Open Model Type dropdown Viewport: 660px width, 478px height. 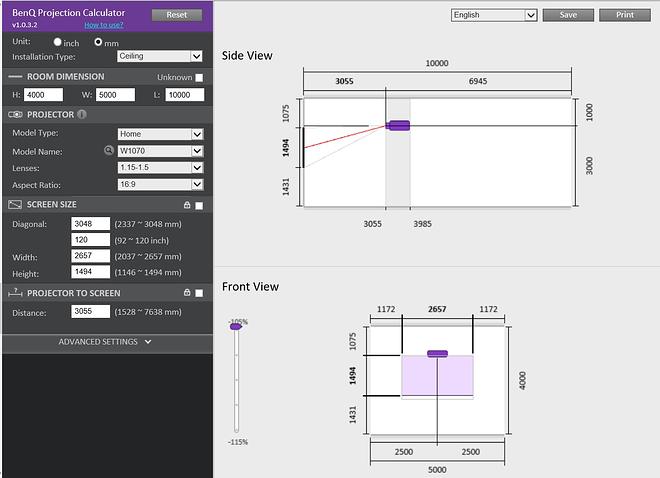tap(160, 134)
